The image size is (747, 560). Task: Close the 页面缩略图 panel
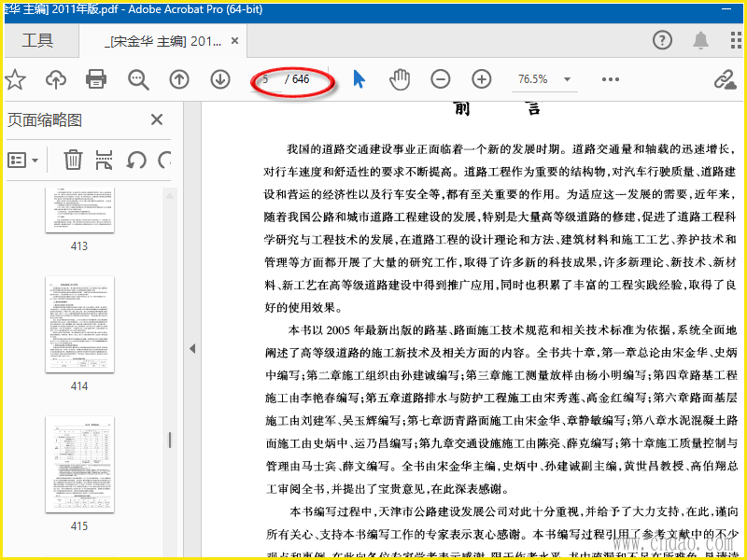click(157, 119)
